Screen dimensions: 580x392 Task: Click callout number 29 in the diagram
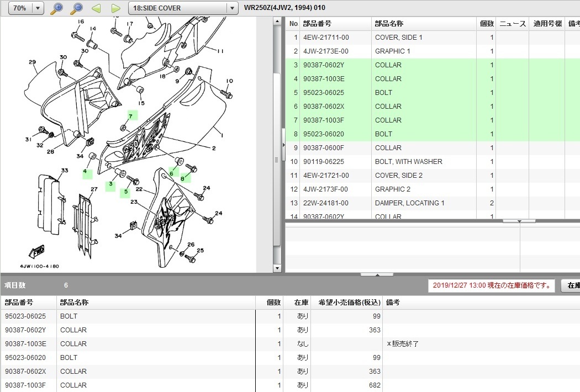32,62
